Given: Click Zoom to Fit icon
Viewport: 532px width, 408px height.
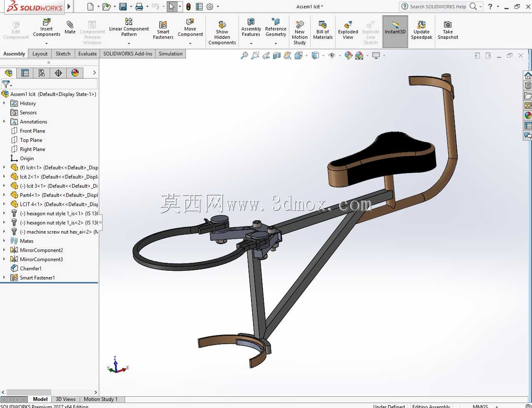Looking at the screenshot, I should coord(244,55).
